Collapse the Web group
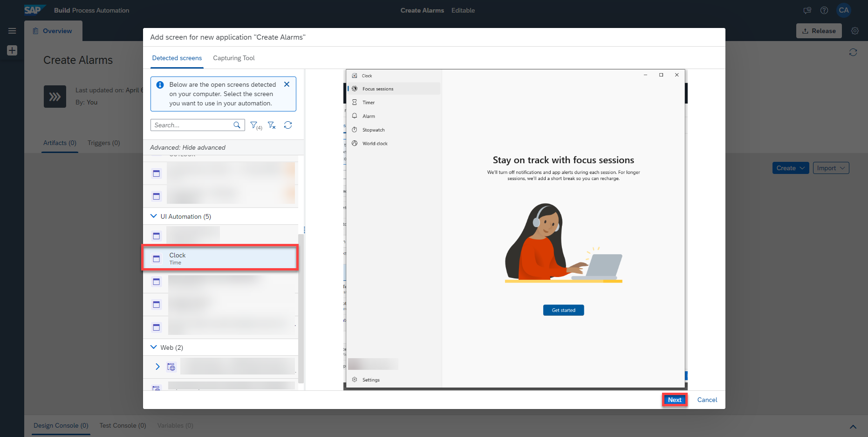 (x=154, y=347)
